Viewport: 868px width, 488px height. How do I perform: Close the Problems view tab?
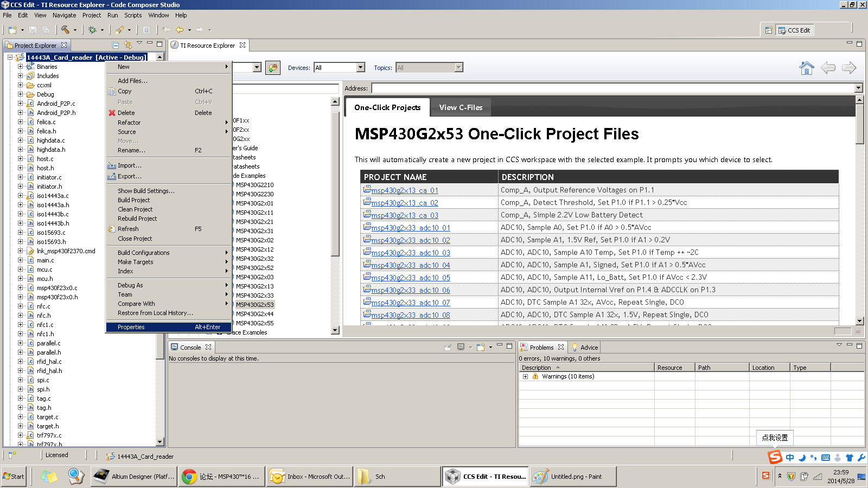coord(561,347)
